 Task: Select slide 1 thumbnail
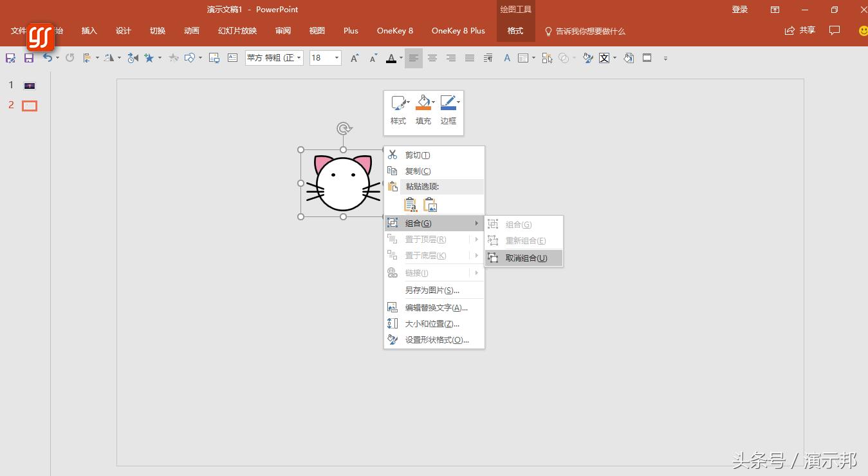point(30,86)
